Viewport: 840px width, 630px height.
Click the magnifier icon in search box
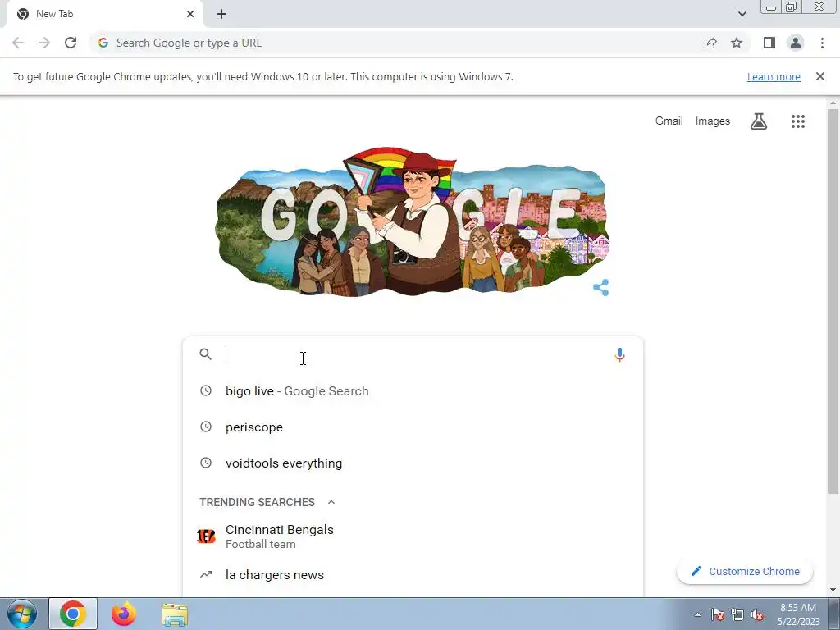point(206,354)
